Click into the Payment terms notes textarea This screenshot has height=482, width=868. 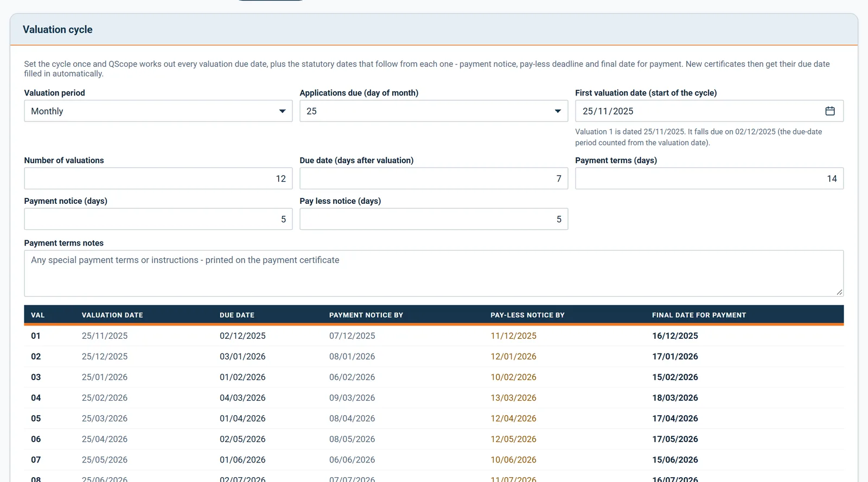(434, 273)
